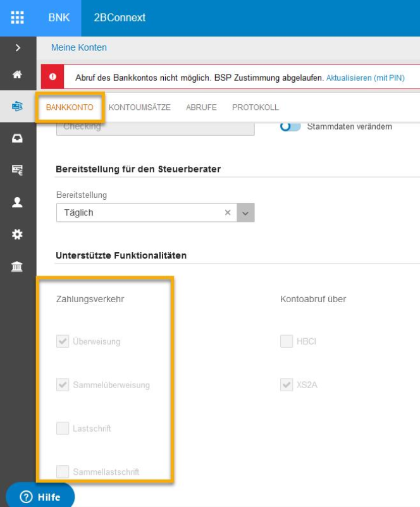Switch to the BANKKONTO tab

(x=70, y=107)
